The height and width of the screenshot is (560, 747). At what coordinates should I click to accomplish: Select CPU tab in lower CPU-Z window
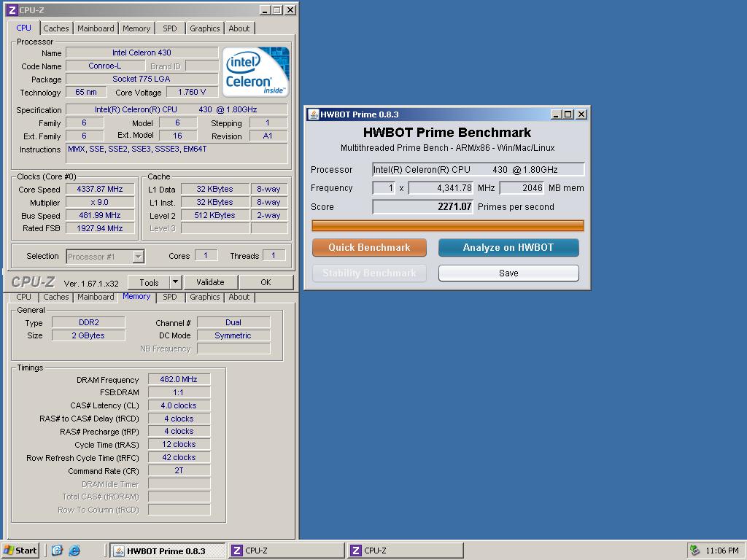coord(23,297)
